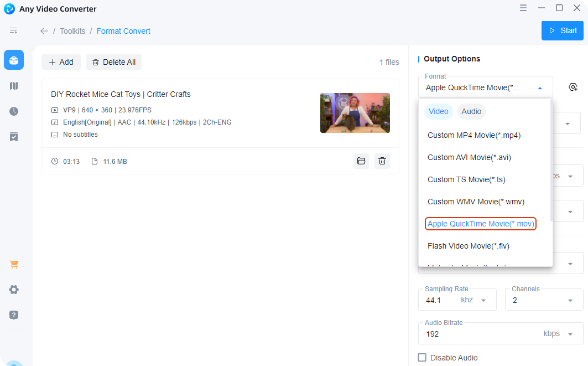Click the video thumbnail preview

355,113
